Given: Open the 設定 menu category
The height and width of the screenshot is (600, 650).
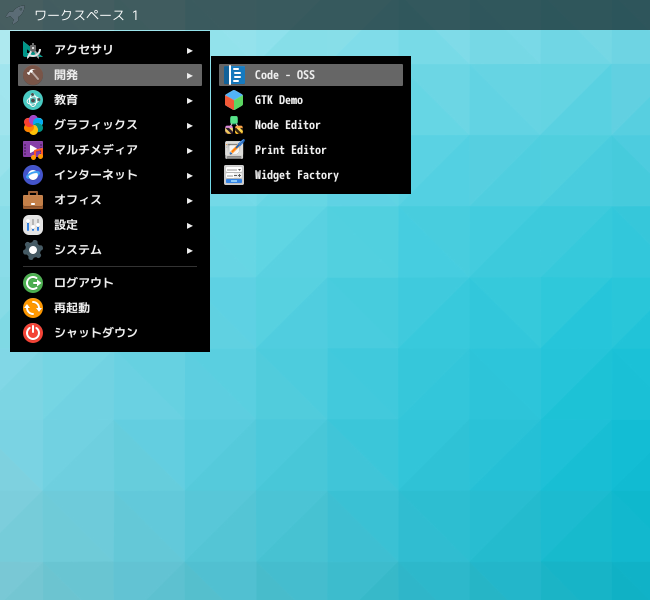Looking at the screenshot, I should [66, 225].
